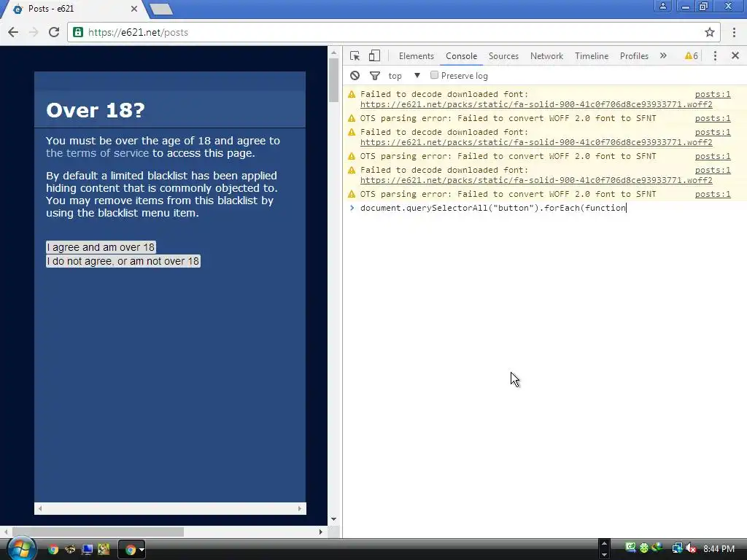Click the taskbar clock showing 8:44 PM
The height and width of the screenshot is (560, 747).
[x=719, y=549]
